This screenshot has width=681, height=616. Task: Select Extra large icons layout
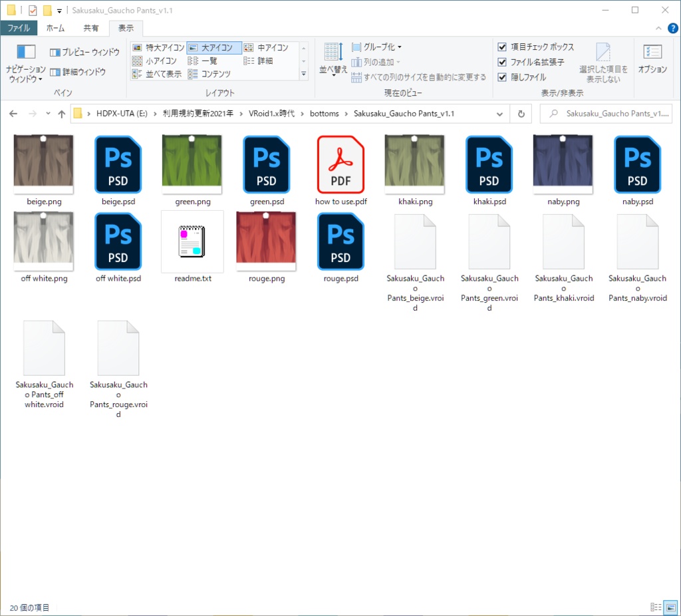[158, 47]
